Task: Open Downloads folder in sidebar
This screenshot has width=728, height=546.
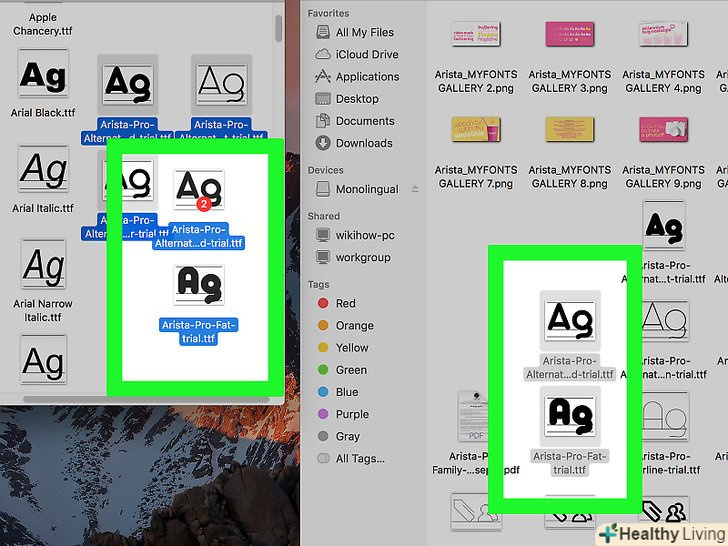Action: coord(354,143)
